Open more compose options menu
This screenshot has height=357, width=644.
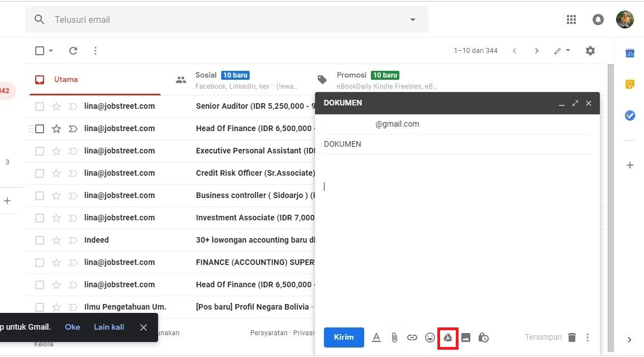[588, 337]
